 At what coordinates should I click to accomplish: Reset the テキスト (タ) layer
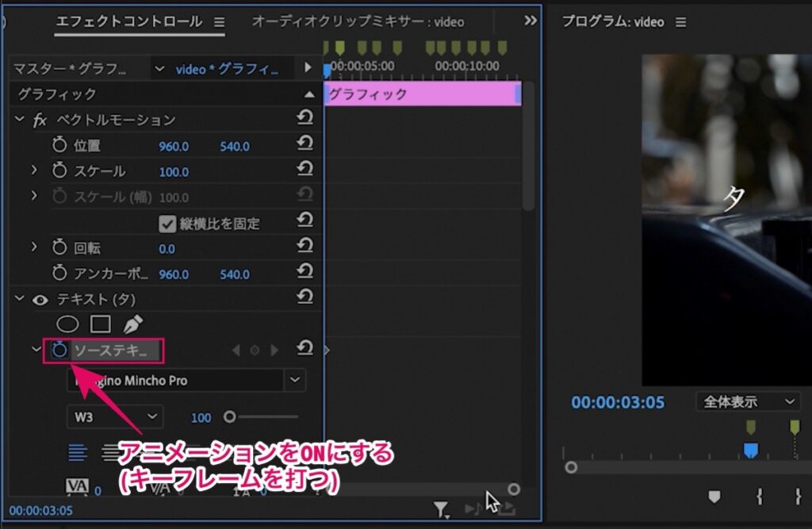point(305,297)
